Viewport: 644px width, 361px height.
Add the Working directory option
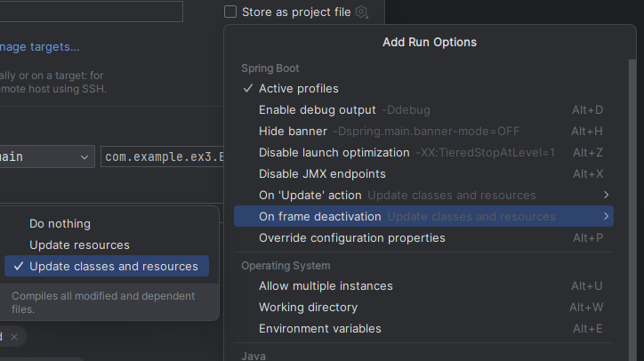[308, 308]
